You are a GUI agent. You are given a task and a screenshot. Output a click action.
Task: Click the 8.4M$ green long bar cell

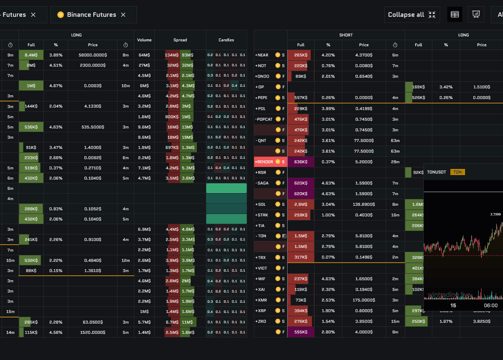click(x=31, y=55)
